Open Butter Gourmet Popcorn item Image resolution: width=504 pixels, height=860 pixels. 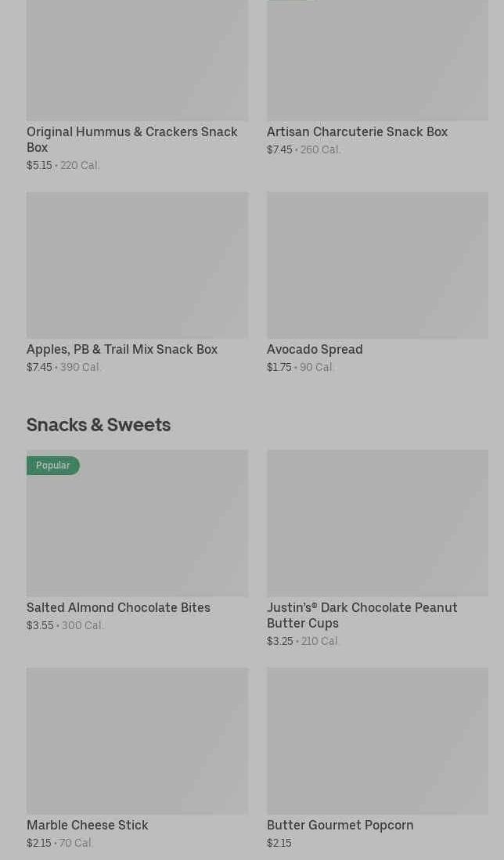(x=340, y=825)
